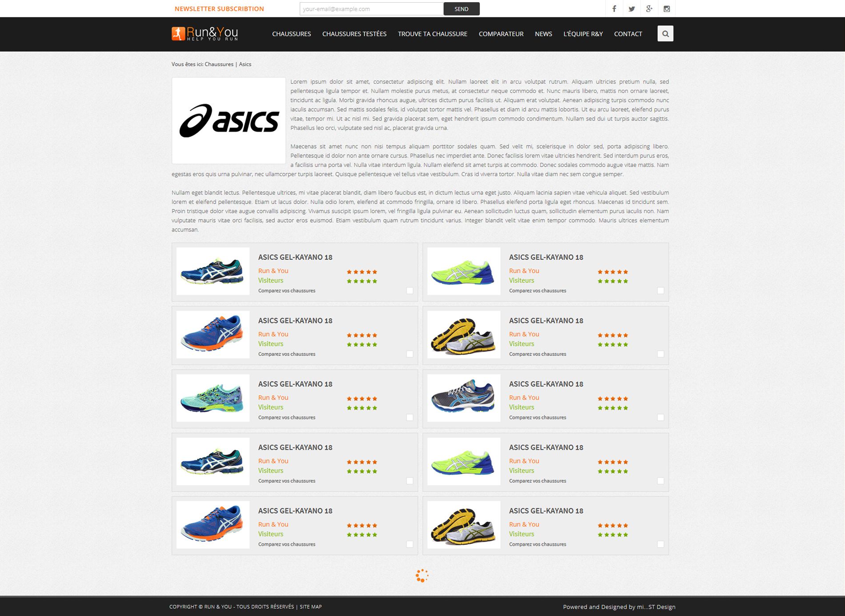
Task: Open the SITE MAP footer link
Action: point(310,607)
